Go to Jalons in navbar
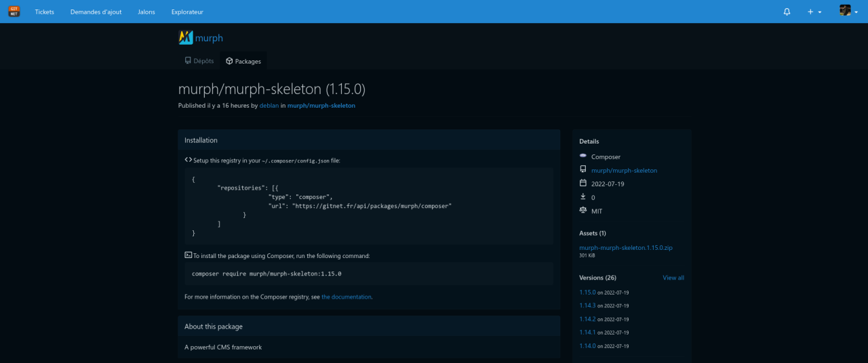This screenshot has width=868, height=363. click(x=146, y=12)
